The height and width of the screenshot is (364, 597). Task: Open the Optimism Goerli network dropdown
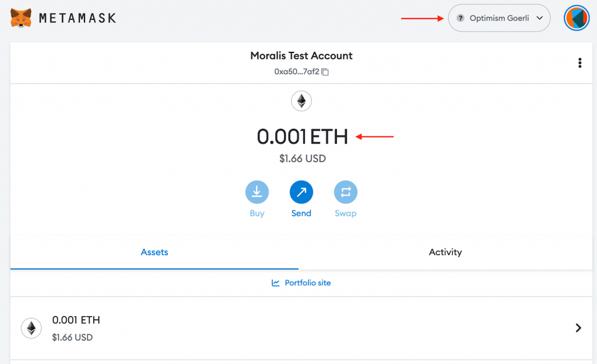tap(499, 18)
